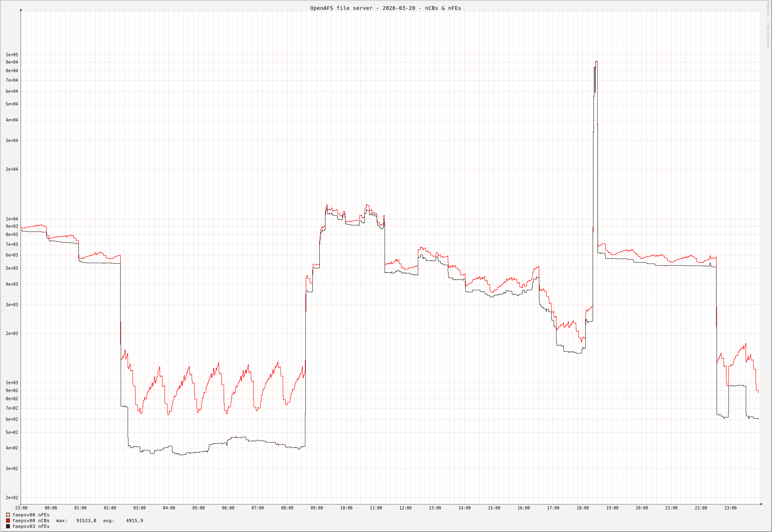Image resolution: width=772 pixels, height=532 pixels.
Task: Click the red faepsv00 nCBs legend swatch
Action: [8, 521]
